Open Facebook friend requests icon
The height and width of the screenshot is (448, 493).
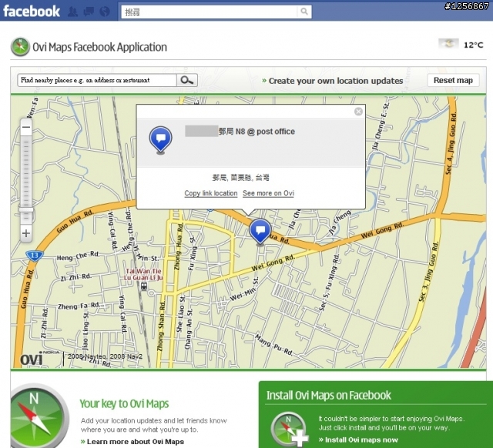(x=73, y=12)
